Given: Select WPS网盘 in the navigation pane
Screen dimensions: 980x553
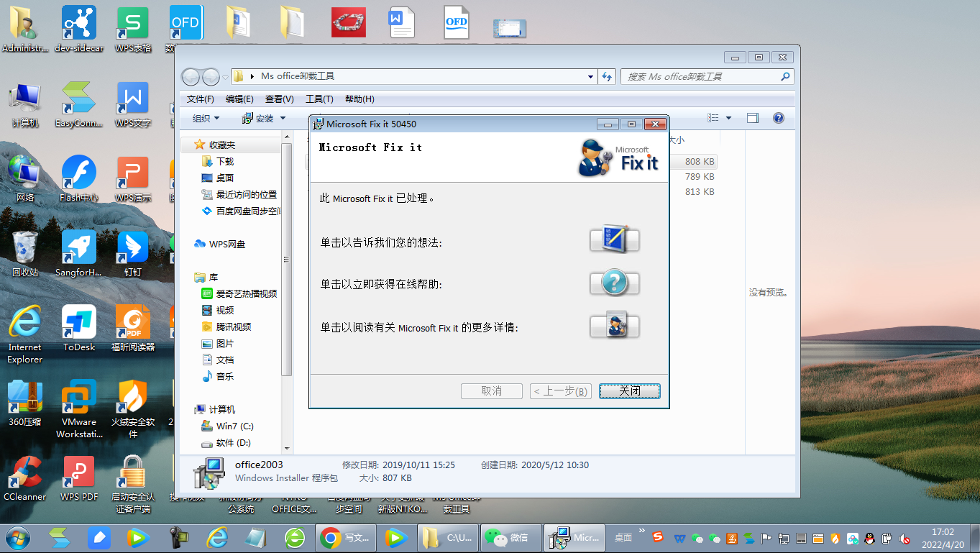Looking at the screenshot, I should pos(220,244).
